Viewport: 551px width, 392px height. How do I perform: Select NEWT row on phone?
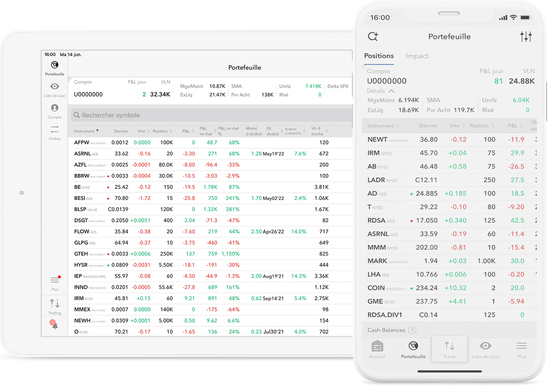tap(450, 140)
